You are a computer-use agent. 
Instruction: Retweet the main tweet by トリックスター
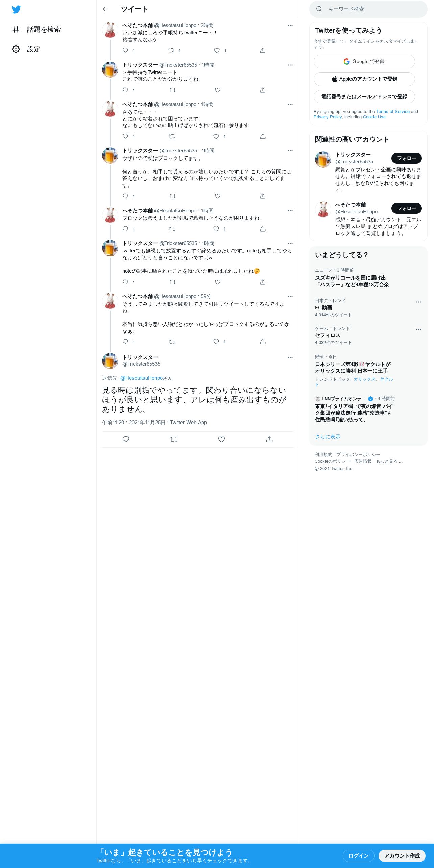(x=174, y=439)
